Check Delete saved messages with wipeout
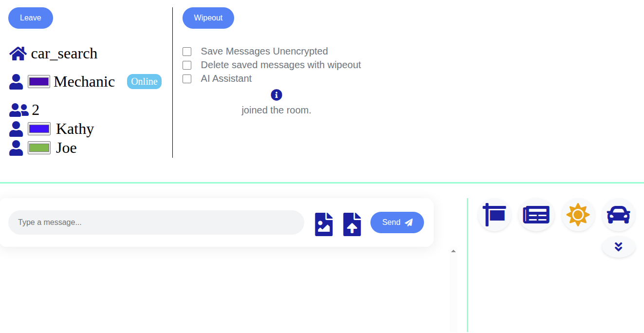 (187, 65)
